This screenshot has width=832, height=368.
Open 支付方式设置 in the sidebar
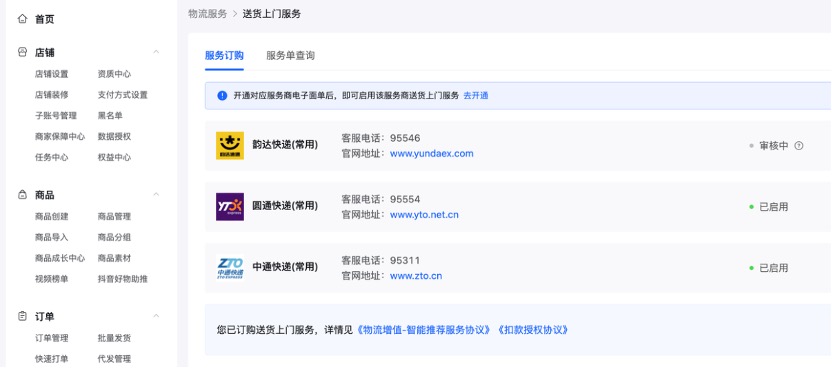[123, 95]
